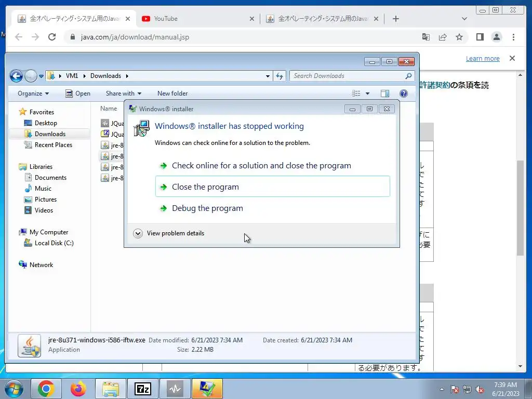Open the address bar history dropdown in Explorer
The width and height of the screenshot is (532, 399).
pos(268,76)
